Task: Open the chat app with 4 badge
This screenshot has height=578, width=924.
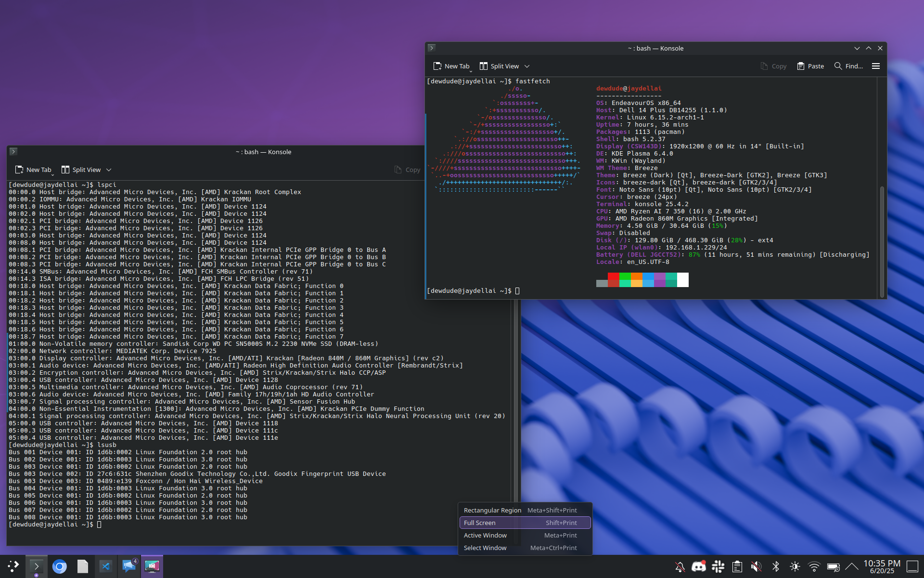Action: click(x=129, y=566)
